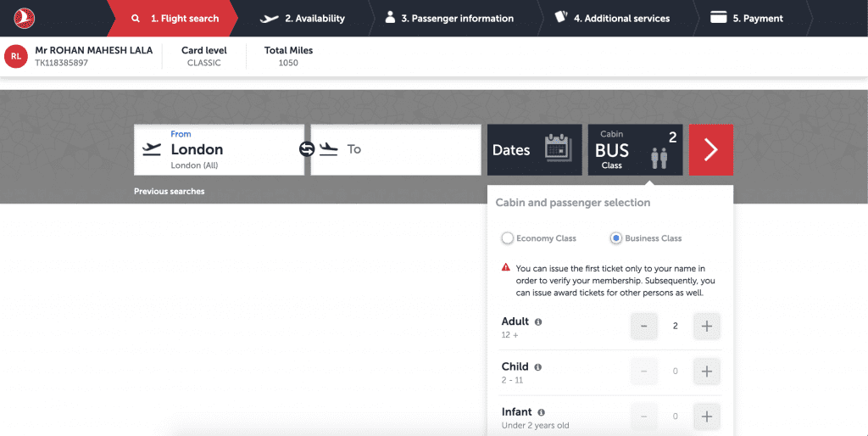The height and width of the screenshot is (436, 868).
Task: Decrease Adult passenger count
Action: tap(644, 327)
